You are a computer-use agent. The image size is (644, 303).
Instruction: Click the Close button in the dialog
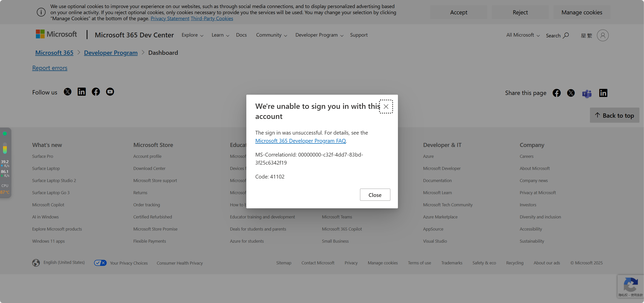tap(375, 195)
